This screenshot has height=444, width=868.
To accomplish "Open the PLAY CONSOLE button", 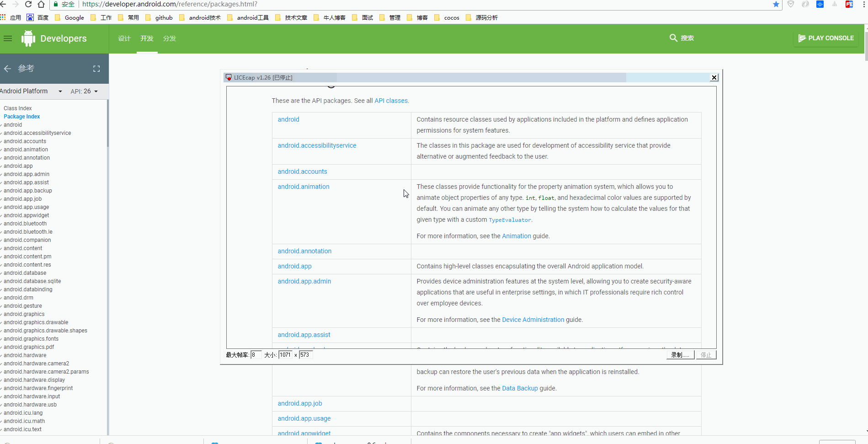I will point(825,38).
